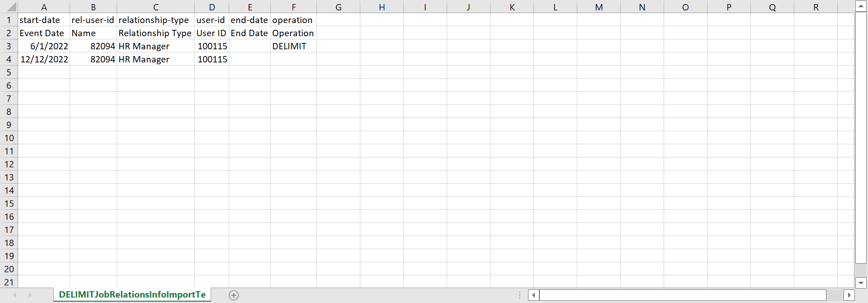Select row 4 header
Viewport: 868px width, 303px height.
9,59
